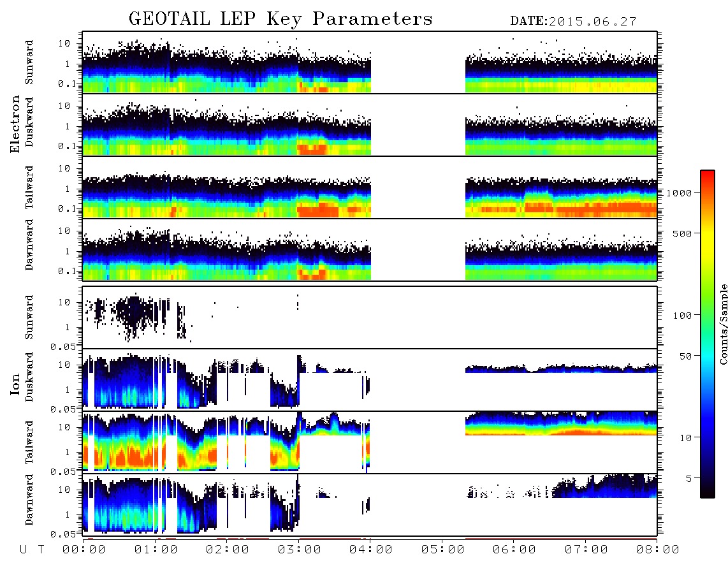Click inside the Electron Sunward spectrogram panel
This screenshot has height=561, width=728.
tap(370, 62)
